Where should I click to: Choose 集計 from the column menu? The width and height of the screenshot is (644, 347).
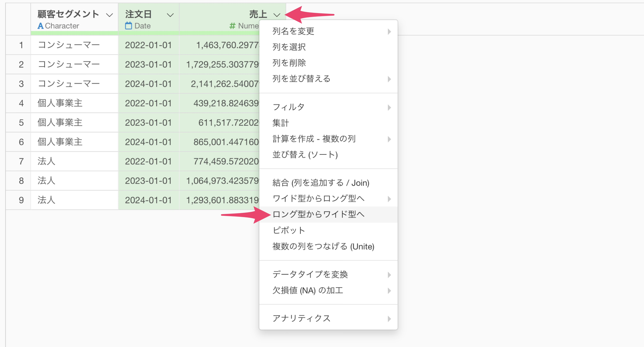(281, 123)
